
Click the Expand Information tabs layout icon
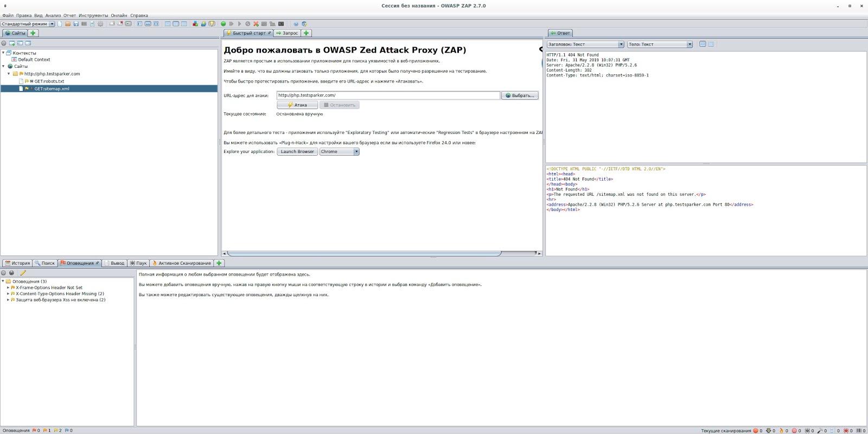pyautogui.click(x=148, y=24)
